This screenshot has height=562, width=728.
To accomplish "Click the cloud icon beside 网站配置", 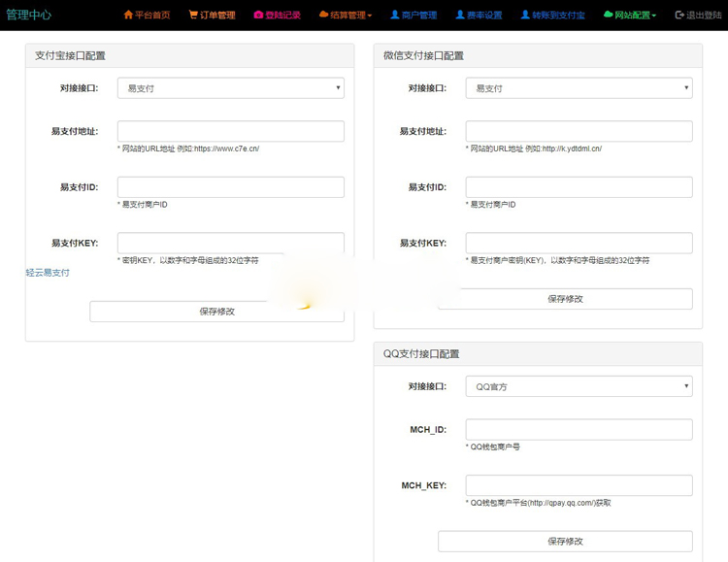I will pyautogui.click(x=608, y=16).
